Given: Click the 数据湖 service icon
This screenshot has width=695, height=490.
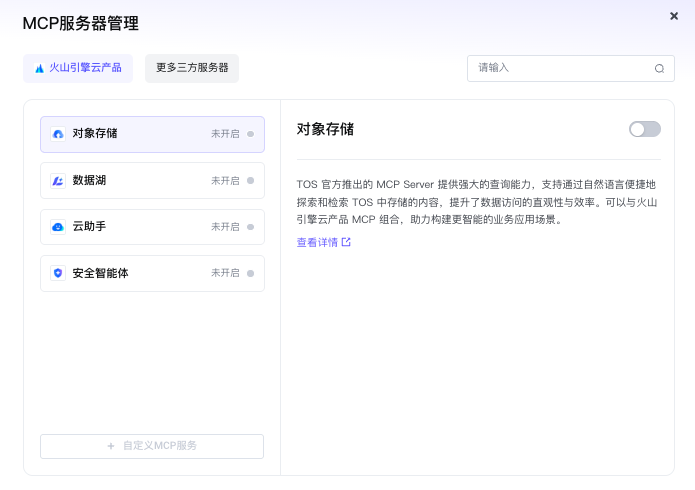Looking at the screenshot, I should point(58,180).
